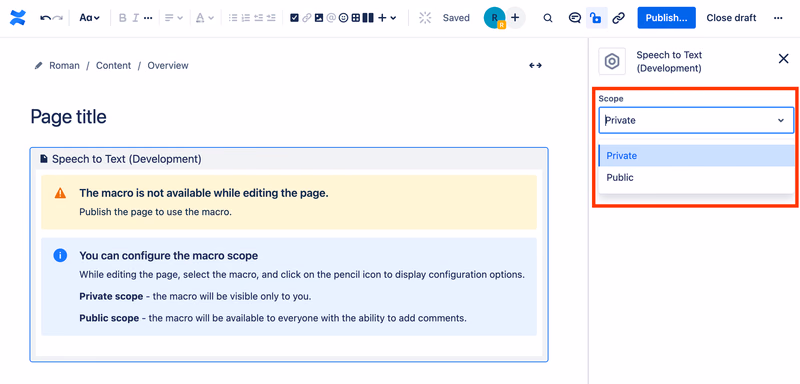Image resolution: width=800 pixels, height=384 pixels.
Task: Insert a bullet list
Action: point(233,18)
